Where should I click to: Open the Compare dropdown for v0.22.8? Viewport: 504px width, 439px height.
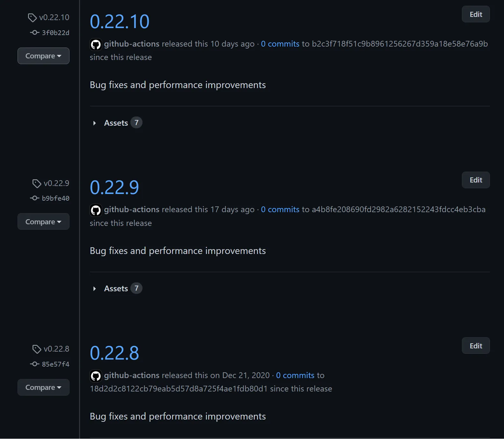pyautogui.click(x=43, y=387)
